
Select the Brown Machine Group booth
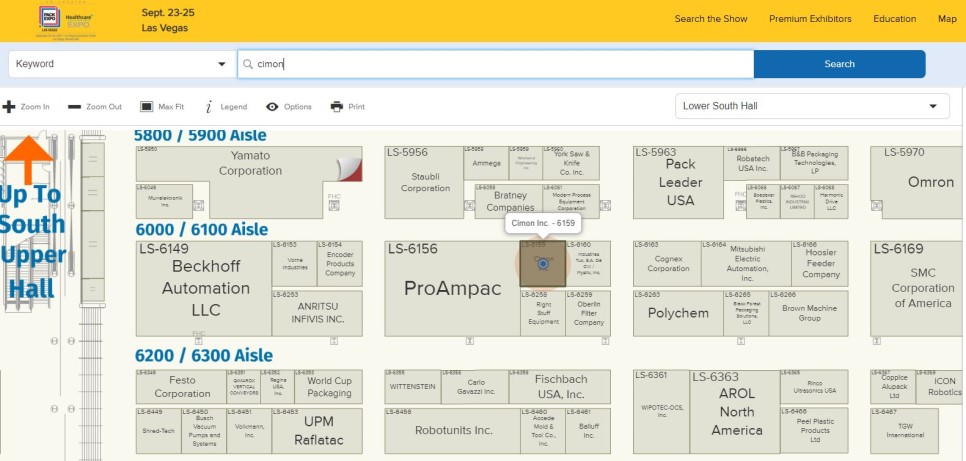point(808,313)
